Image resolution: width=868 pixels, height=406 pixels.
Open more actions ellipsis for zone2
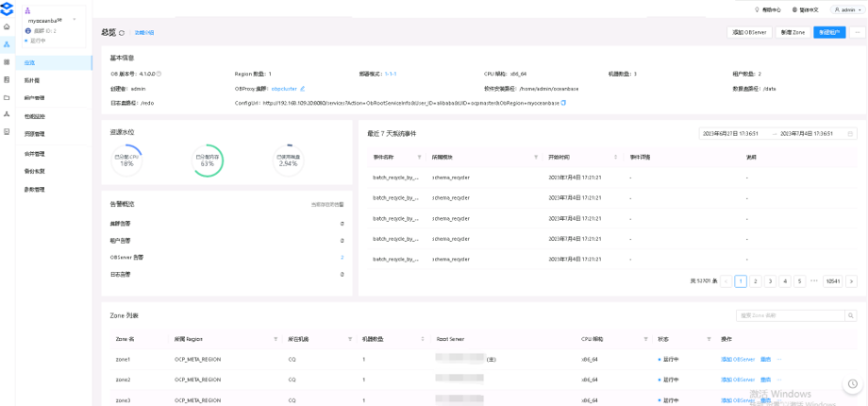tap(779, 380)
